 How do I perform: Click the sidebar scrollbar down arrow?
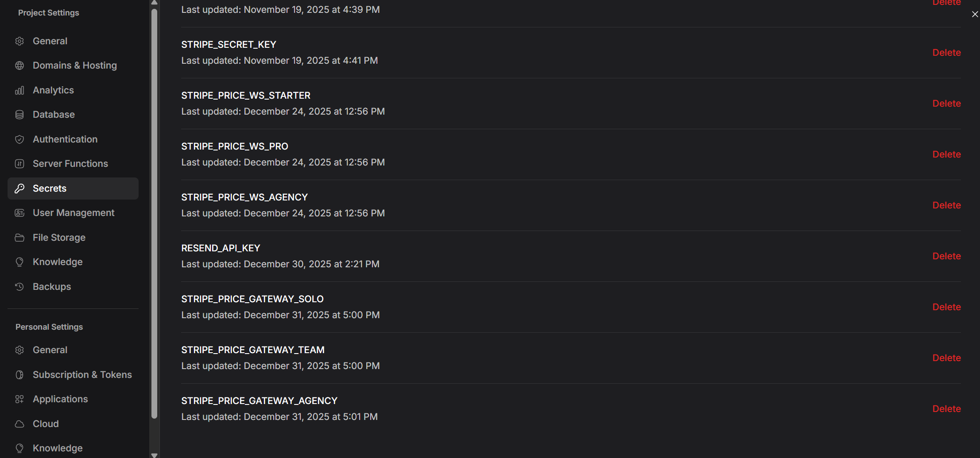click(154, 454)
